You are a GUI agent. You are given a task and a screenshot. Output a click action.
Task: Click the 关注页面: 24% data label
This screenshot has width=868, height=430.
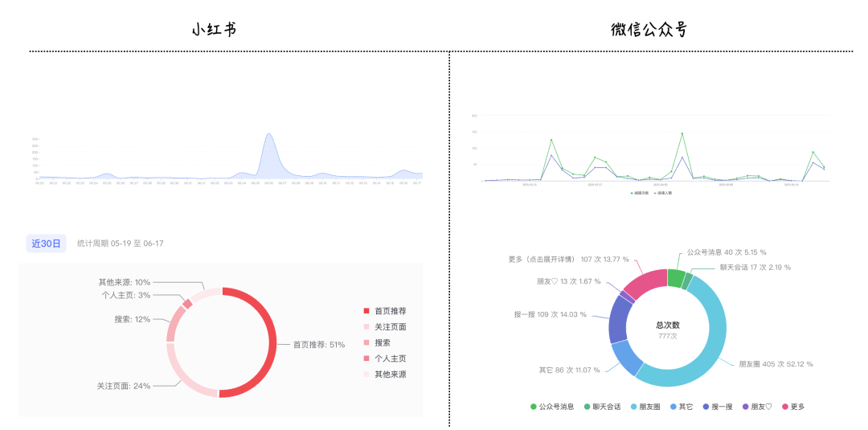[x=124, y=386]
